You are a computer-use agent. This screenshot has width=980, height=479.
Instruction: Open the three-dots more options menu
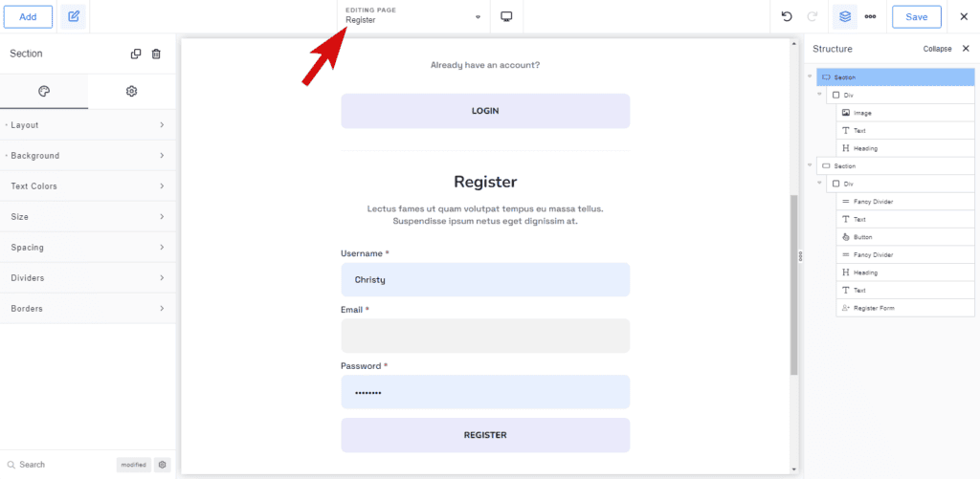tap(870, 16)
